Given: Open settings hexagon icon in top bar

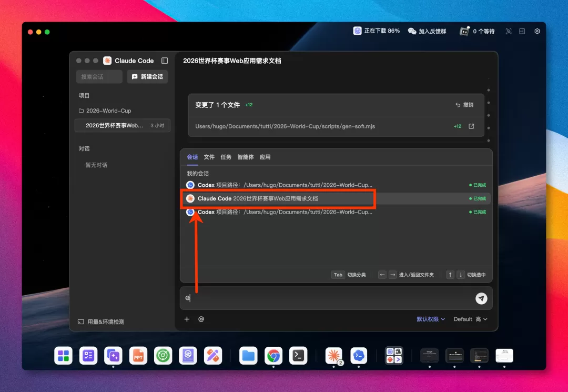Looking at the screenshot, I should [x=537, y=31].
